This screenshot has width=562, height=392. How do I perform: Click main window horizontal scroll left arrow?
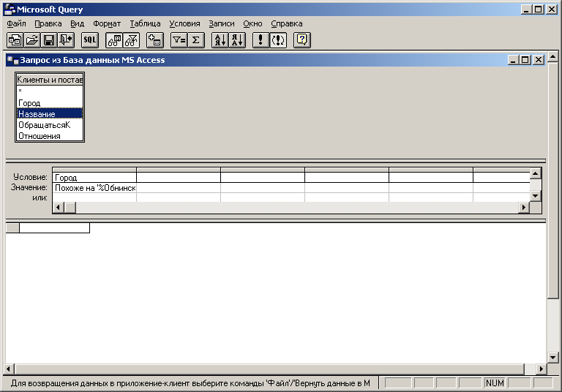(9, 369)
